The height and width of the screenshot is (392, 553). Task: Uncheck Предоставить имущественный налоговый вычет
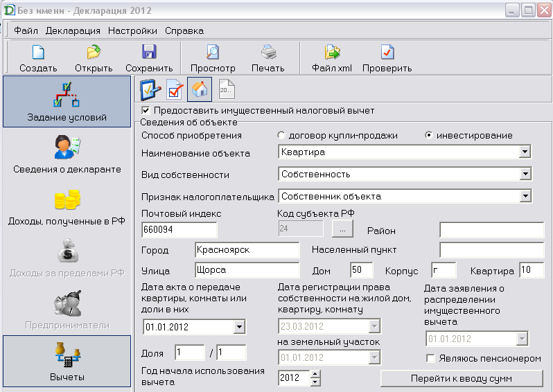pyautogui.click(x=146, y=110)
